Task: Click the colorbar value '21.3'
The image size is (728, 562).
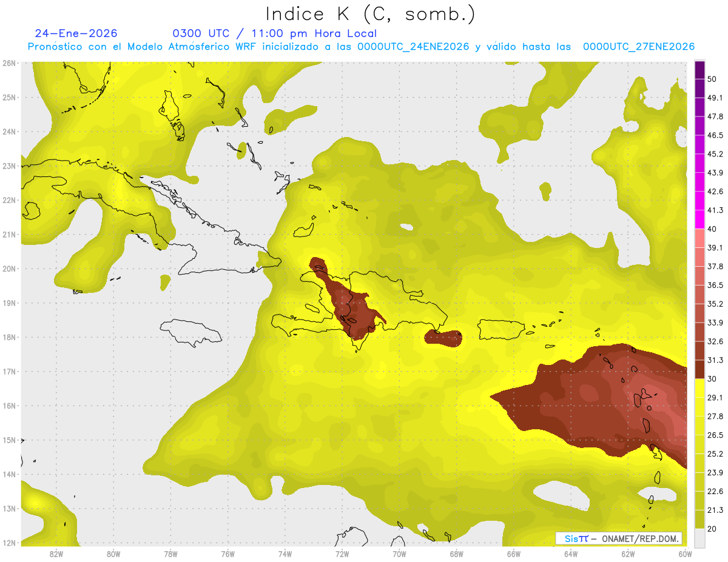Action: [715, 510]
